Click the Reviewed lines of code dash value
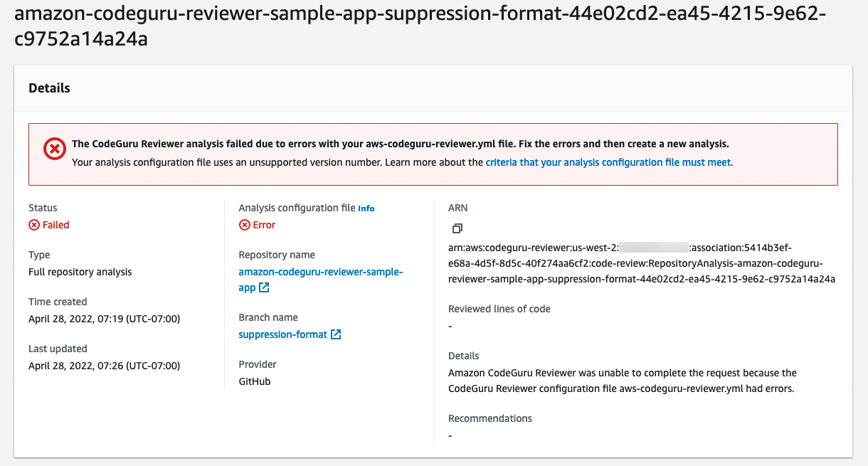Image resolution: width=868 pixels, height=466 pixels. (450, 326)
